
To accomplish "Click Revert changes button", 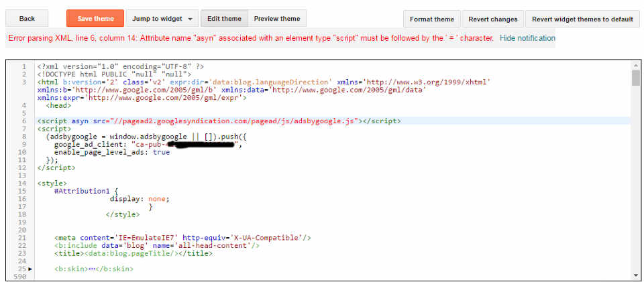I will tap(493, 19).
